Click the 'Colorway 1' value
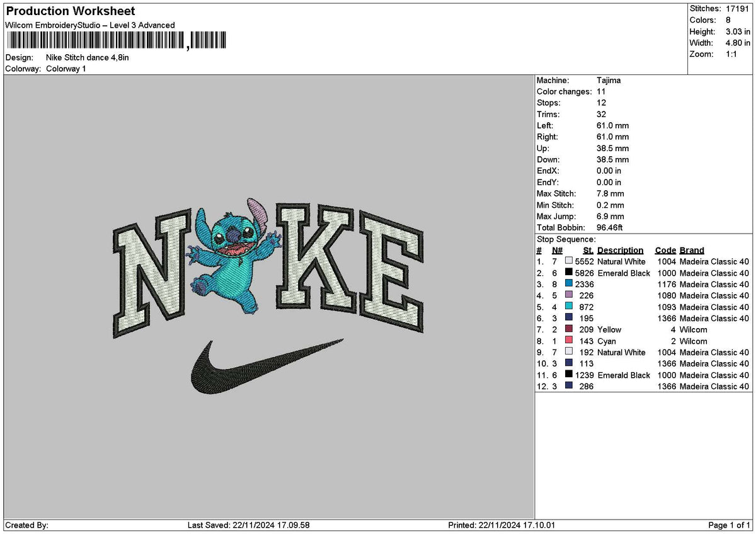Viewport: 756px width, 534px height. (66, 69)
